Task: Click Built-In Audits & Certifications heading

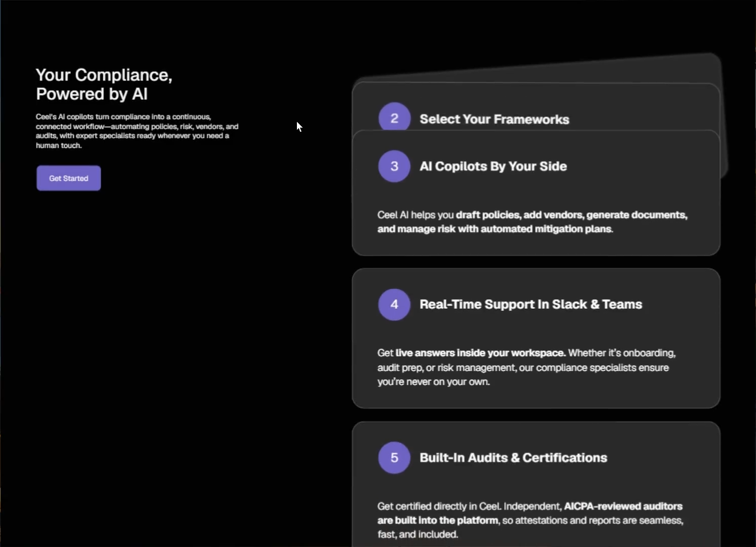Action: (x=513, y=458)
